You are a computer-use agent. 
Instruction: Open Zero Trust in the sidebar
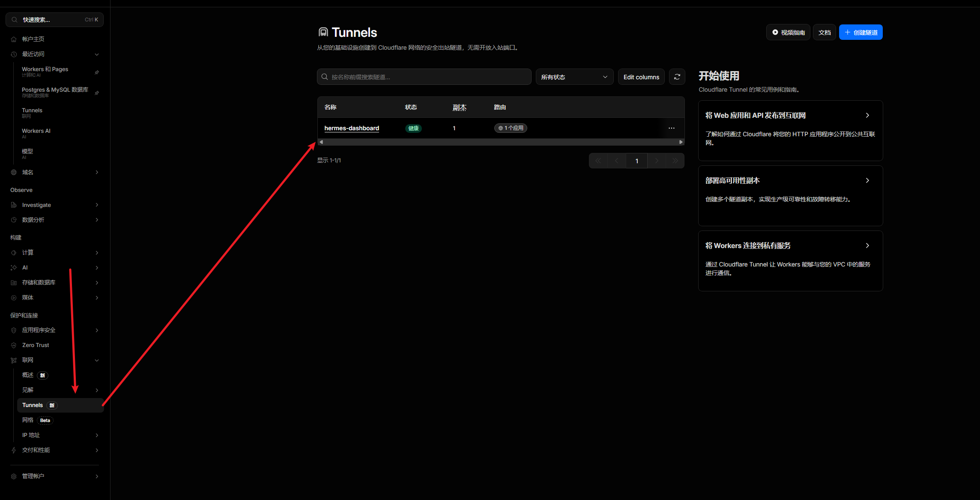click(x=36, y=345)
